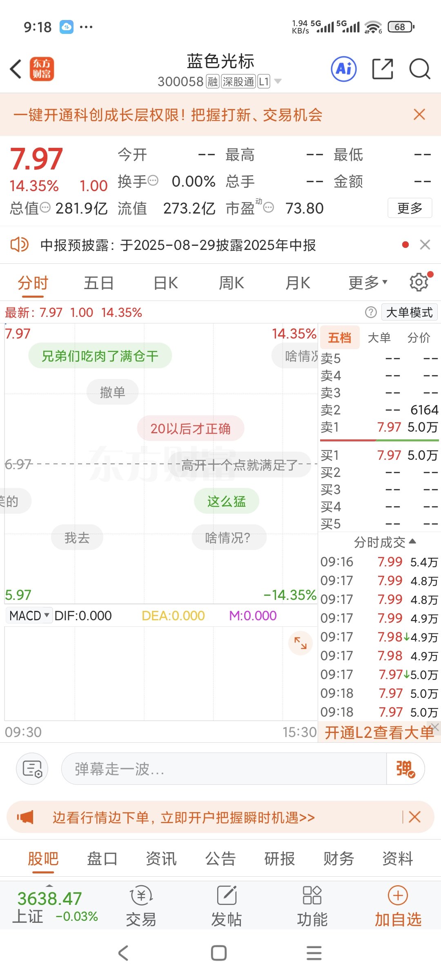Tap the 总值 info bubble icon

[x=45, y=207]
